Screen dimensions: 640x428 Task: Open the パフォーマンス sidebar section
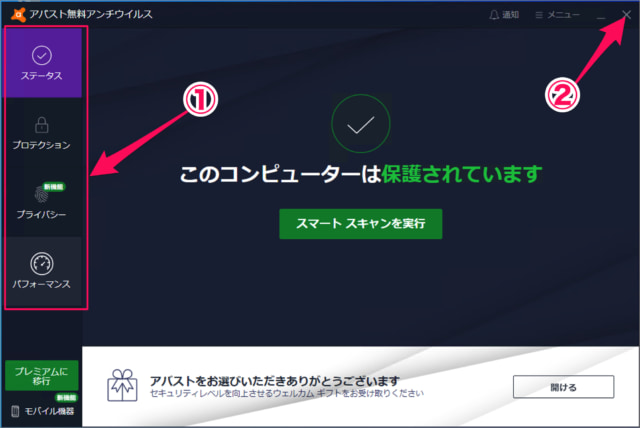click(x=42, y=271)
